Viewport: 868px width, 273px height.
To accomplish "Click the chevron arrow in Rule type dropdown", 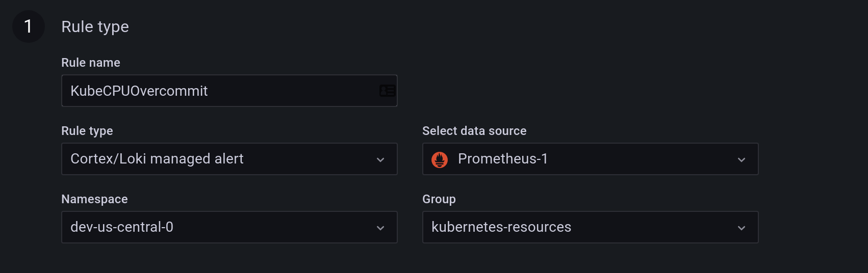I will [x=380, y=159].
